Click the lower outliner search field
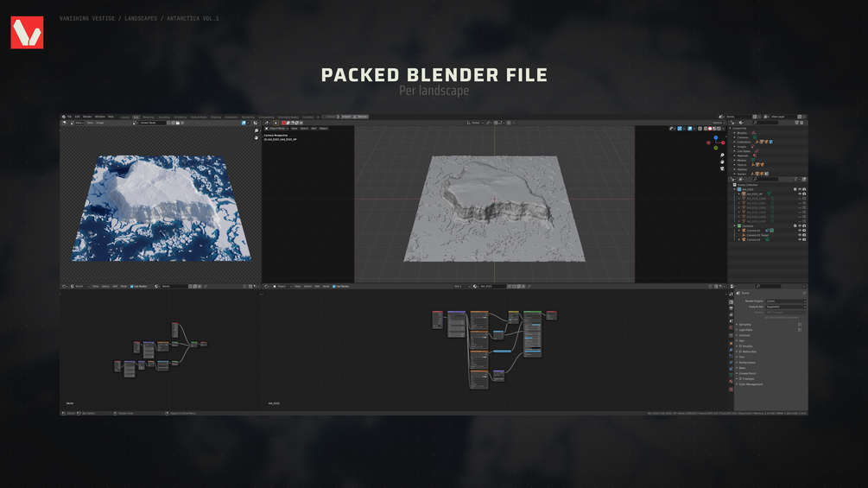Viewport: 868px width, 488px height. (x=765, y=180)
